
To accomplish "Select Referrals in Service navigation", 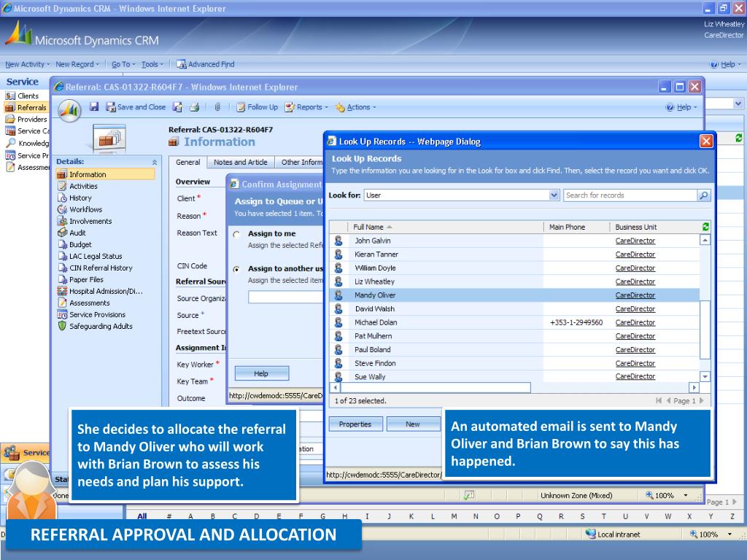I will 26,108.
